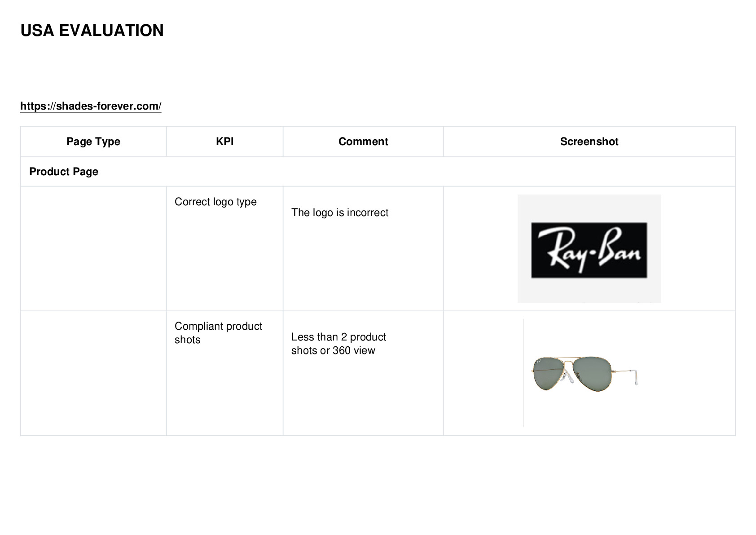Click the word 'shots' in KPI cell
The height and width of the screenshot is (535, 756).
[188, 340]
